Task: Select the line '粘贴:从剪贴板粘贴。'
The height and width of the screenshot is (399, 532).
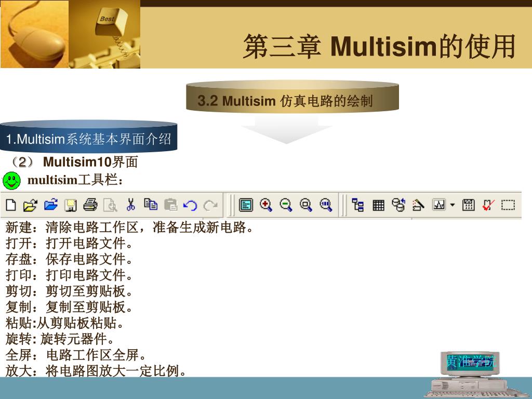Action: click(x=64, y=323)
